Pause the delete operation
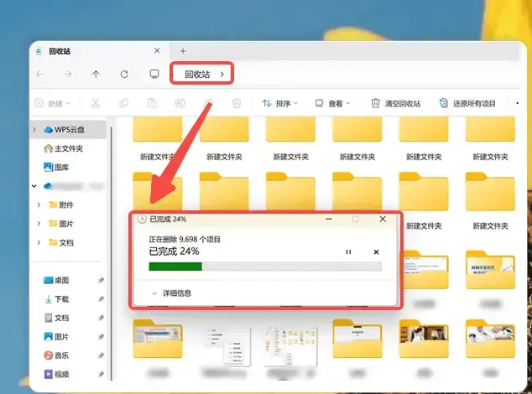 pyautogui.click(x=348, y=252)
